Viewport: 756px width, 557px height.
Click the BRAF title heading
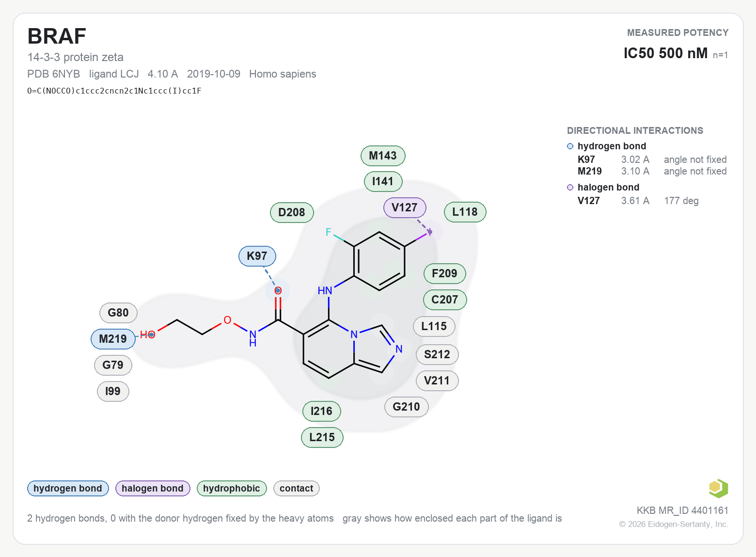click(57, 36)
